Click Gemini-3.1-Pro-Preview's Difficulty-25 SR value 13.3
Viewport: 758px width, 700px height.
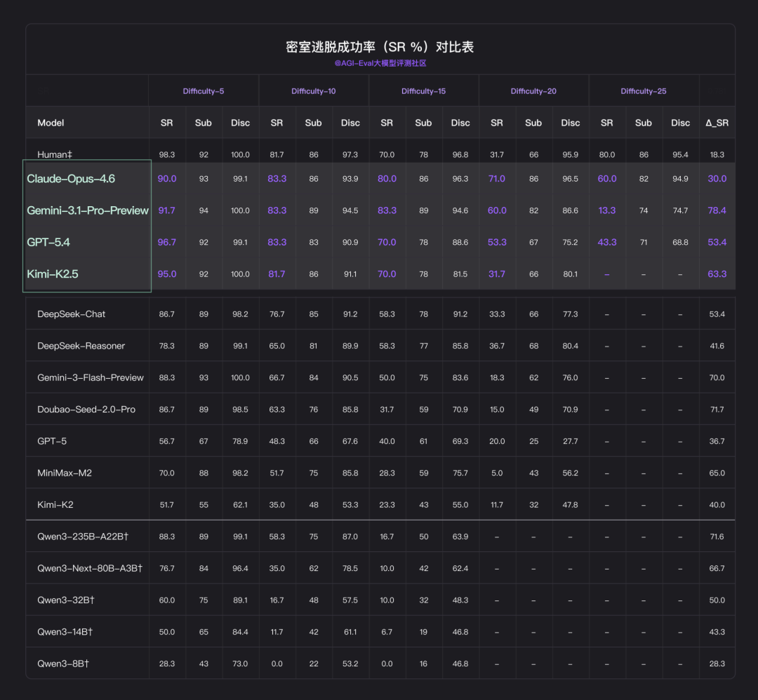pos(606,210)
